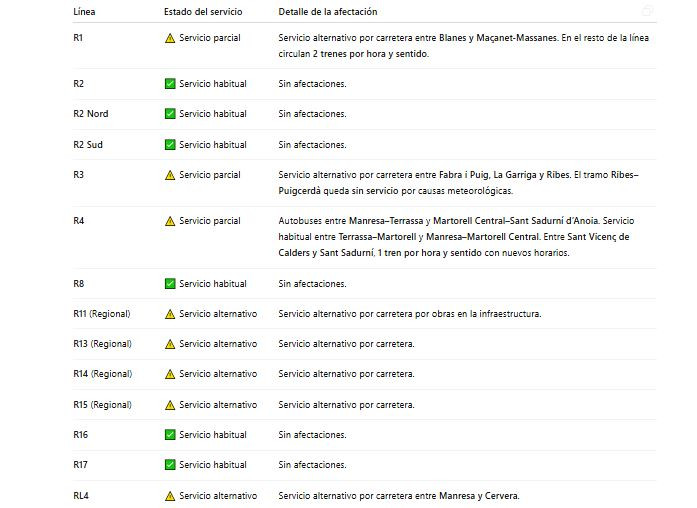697x508 pixels.
Task: Select the R13 (Regional) line name
Action: point(103,344)
